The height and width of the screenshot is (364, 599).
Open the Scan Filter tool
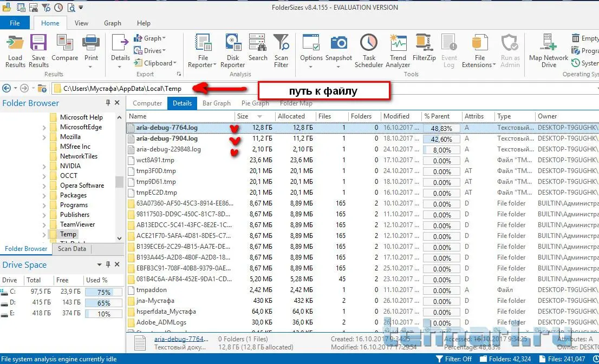tap(281, 50)
